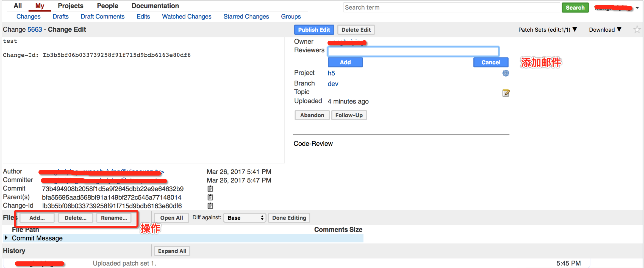
Task: Abandon this change
Action: pyautogui.click(x=312, y=115)
